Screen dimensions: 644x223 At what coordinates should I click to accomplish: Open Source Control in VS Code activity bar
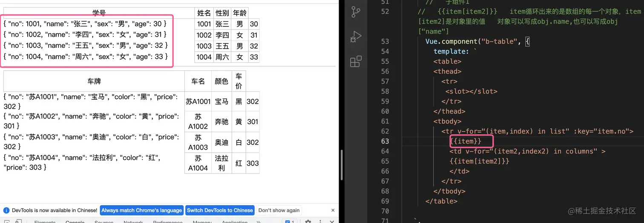click(356, 12)
